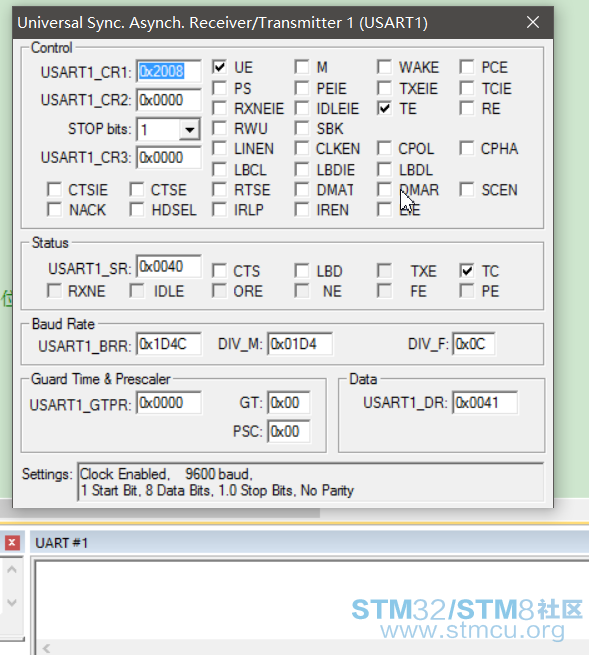Enable the LBDIE checkbox
The width and height of the screenshot is (589, 655).
click(302, 170)
